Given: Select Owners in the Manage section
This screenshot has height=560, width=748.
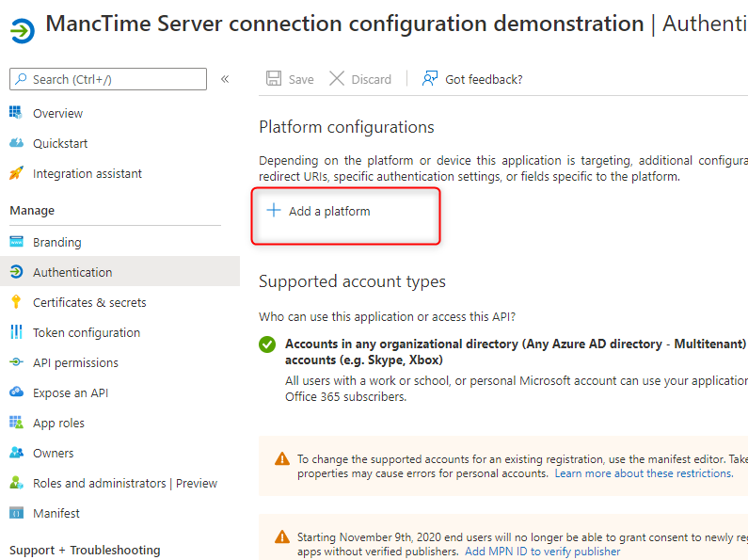Looking at the screenshot, I should point(53,453).
